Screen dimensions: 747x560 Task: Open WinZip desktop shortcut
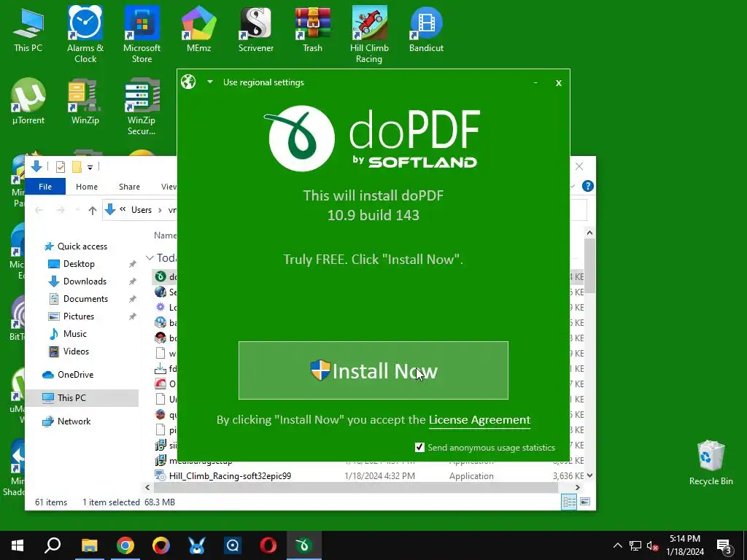pos(85,101)
